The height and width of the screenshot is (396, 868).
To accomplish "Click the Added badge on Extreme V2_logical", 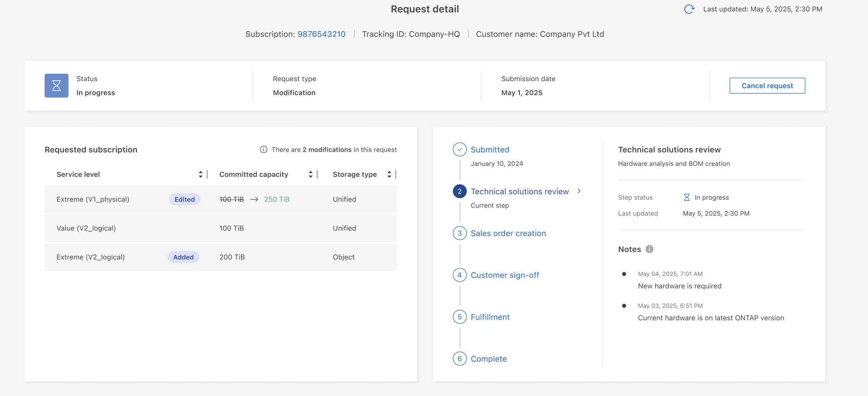I will click(183, 257).
